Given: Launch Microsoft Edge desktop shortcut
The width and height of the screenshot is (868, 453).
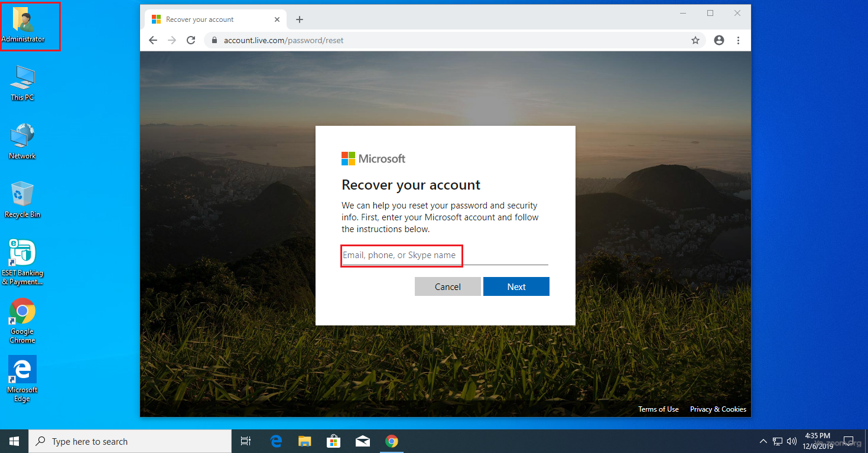Looking at the screenshot, I should point(22,379).
